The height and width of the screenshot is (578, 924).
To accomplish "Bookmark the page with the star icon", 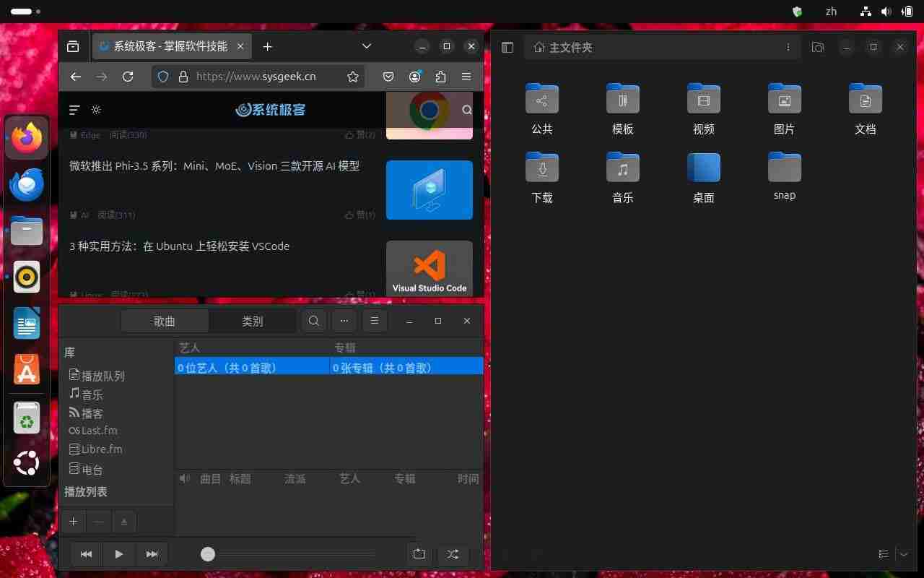I will [353, 77].
